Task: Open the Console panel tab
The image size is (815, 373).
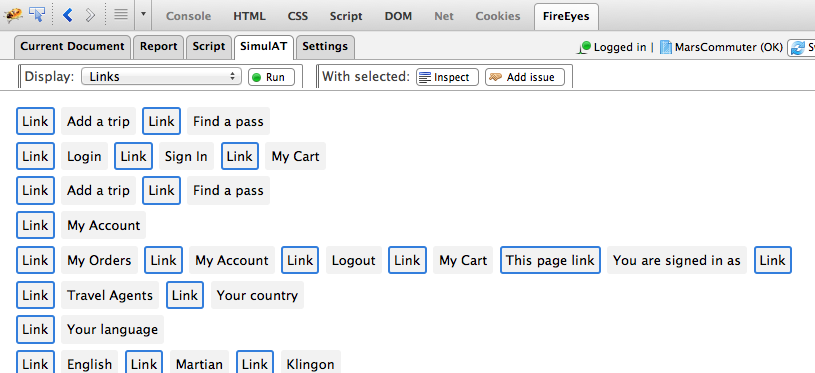Action: coord(188,16)
